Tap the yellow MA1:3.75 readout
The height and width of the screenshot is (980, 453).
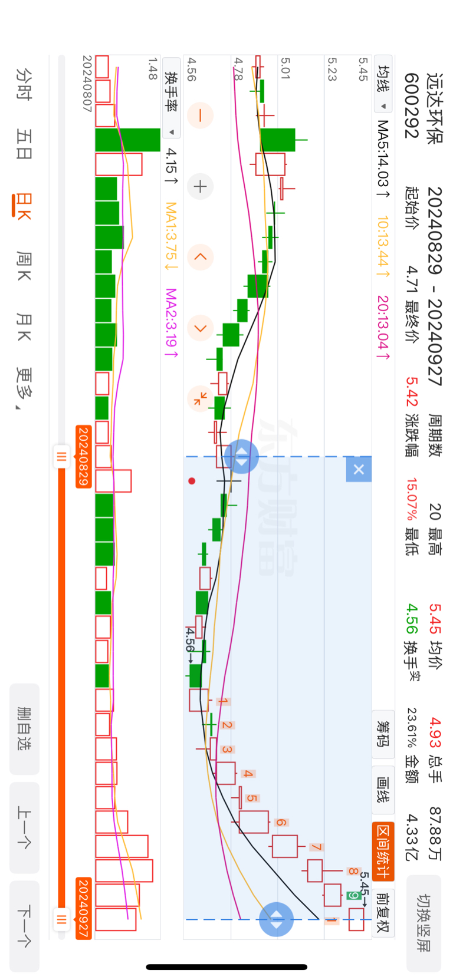pos(170,236)
